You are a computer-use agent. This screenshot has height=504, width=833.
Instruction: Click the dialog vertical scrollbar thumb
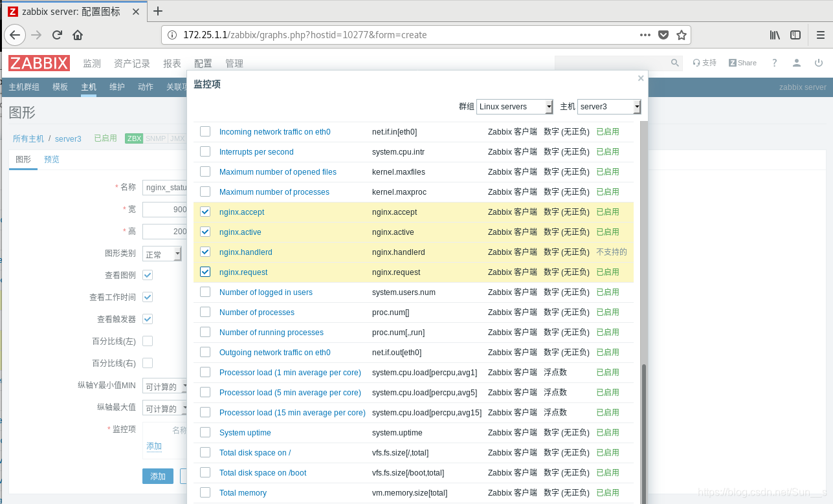point(644,433)
